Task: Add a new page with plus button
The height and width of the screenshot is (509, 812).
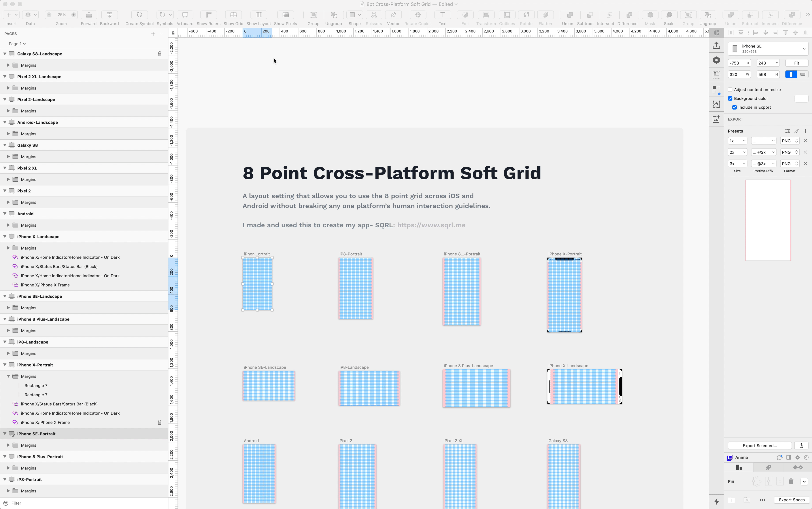Action: [x=153, y=34]
